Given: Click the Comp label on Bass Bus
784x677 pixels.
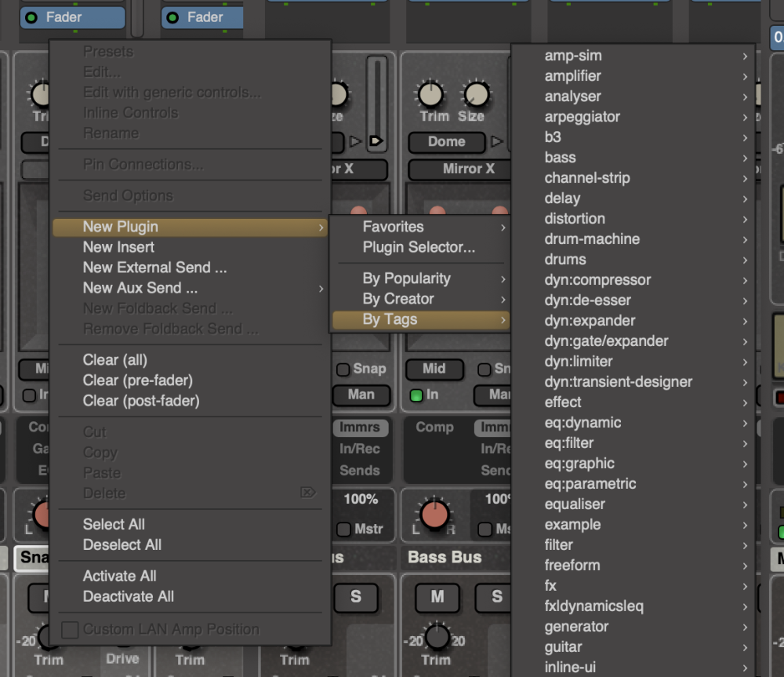Looking at the screenshot, I should coord(434,428).
